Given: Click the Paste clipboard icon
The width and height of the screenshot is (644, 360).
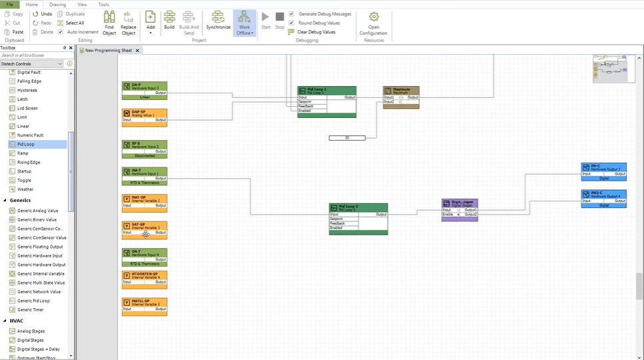Looking at the screenshot, I should tap(7, 31).
